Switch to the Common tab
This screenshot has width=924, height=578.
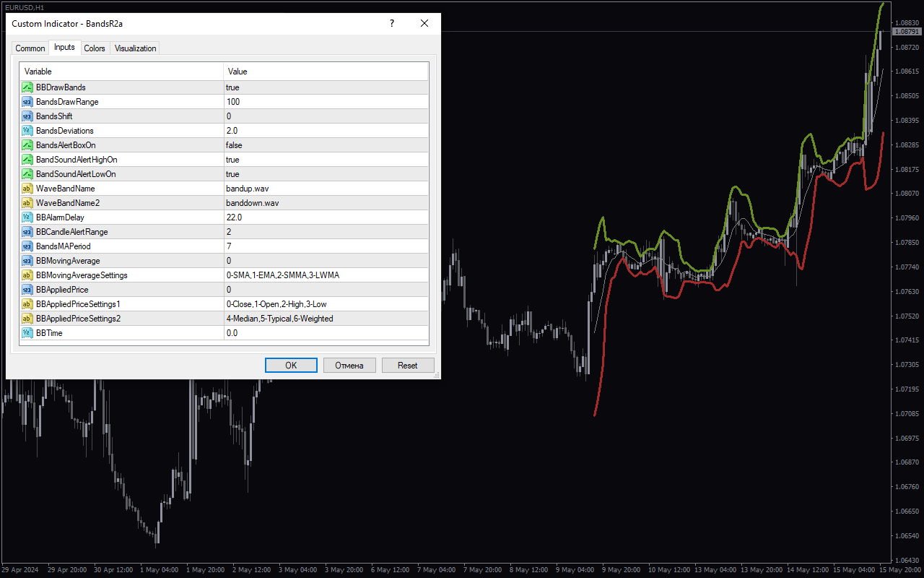coord(30,48)
